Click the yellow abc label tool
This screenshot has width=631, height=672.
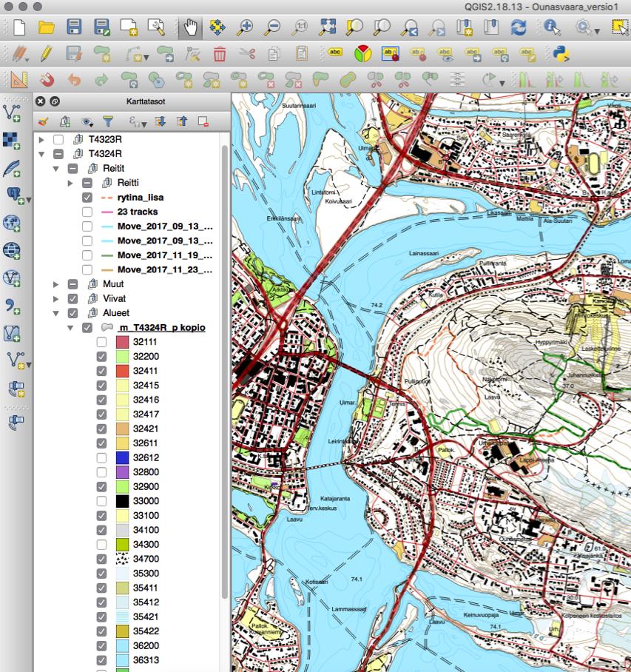click(x=334, y=53)
